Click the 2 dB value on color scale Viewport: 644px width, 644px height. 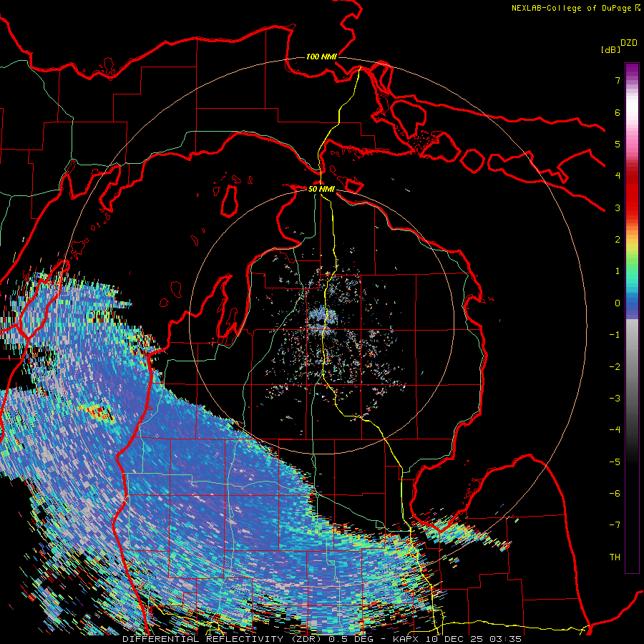(618, 240)
